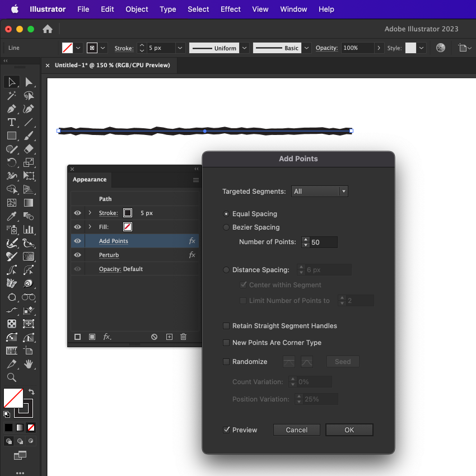Enable Retain Straight Segment Handles
Screen dimensions: 476x476
click(x=226, y=326)
